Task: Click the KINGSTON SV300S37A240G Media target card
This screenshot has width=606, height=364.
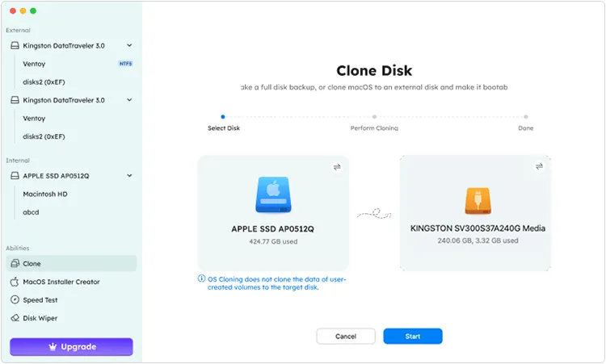Action: 475,213
